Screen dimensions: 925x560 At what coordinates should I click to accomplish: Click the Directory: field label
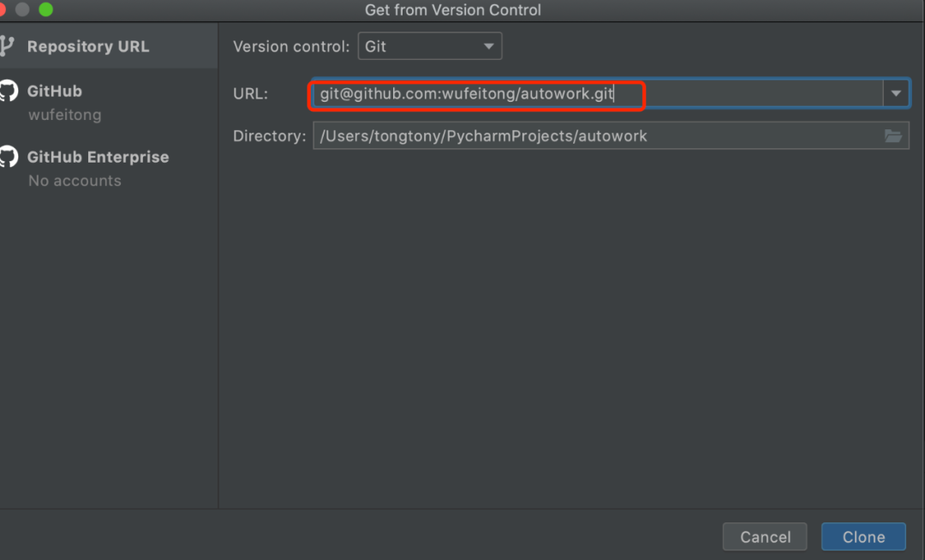pyautogui.click(x=269, y=135)
